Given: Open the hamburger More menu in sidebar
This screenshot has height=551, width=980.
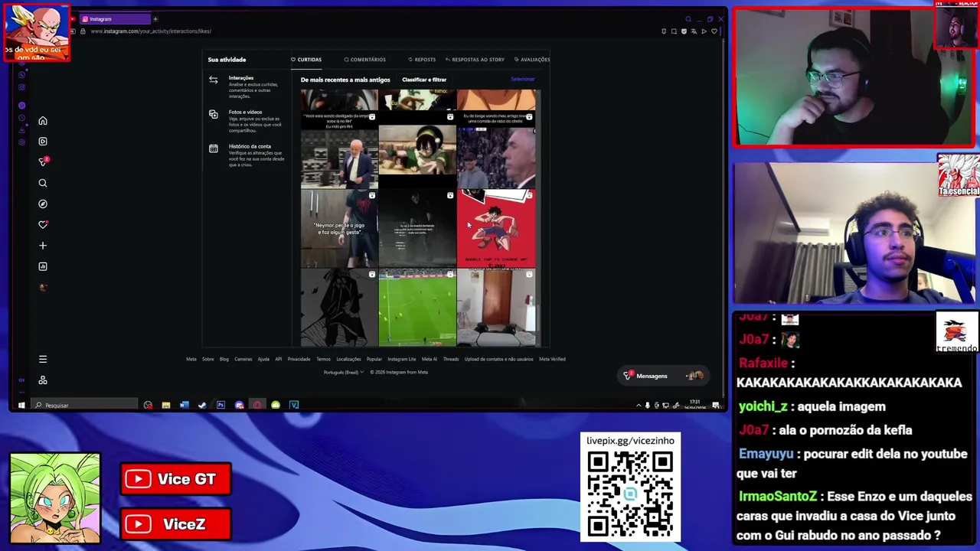Looking at the screenshot, I should coord(43,359).
